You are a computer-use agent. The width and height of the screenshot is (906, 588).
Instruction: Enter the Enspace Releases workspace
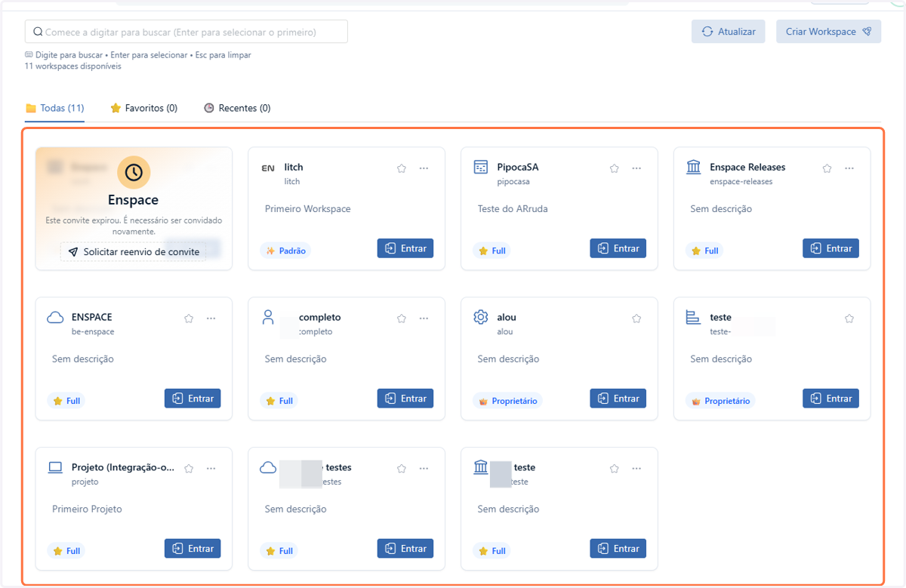(x=831, y=248)
